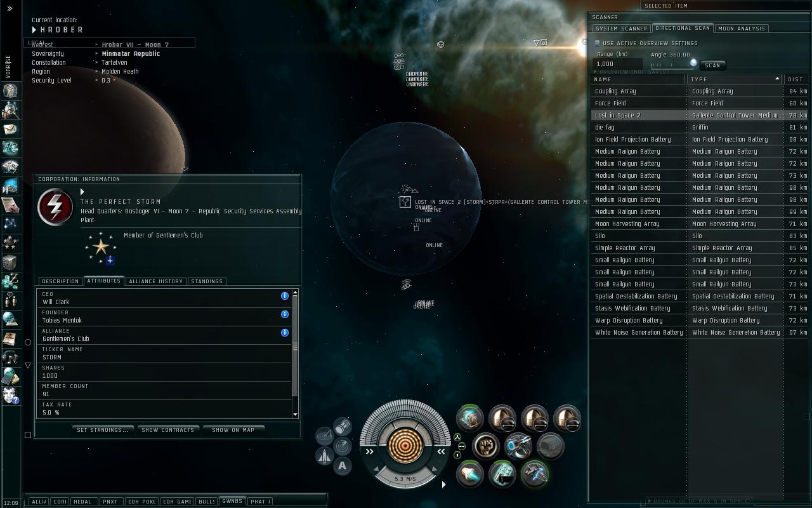812x508 pixels.
Task: Click the Show On Map button
Action: click(x=233, y=430)
